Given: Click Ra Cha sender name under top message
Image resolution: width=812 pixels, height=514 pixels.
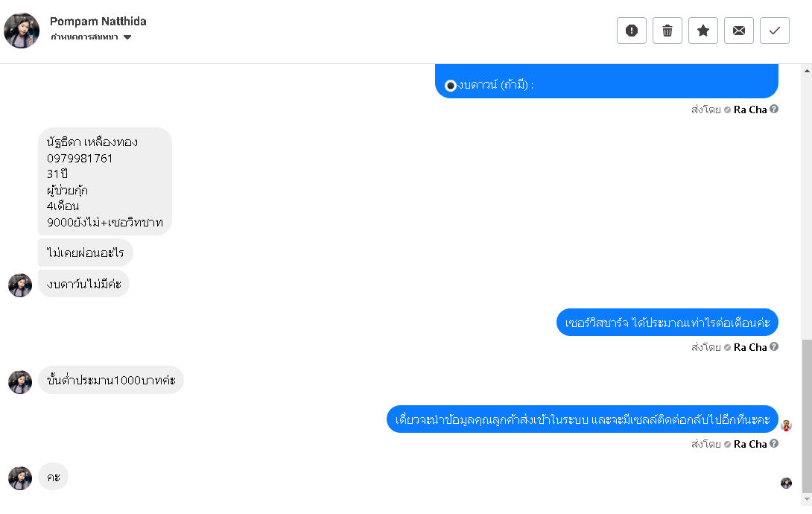Looking at the screenshot, I should point(750,110).
